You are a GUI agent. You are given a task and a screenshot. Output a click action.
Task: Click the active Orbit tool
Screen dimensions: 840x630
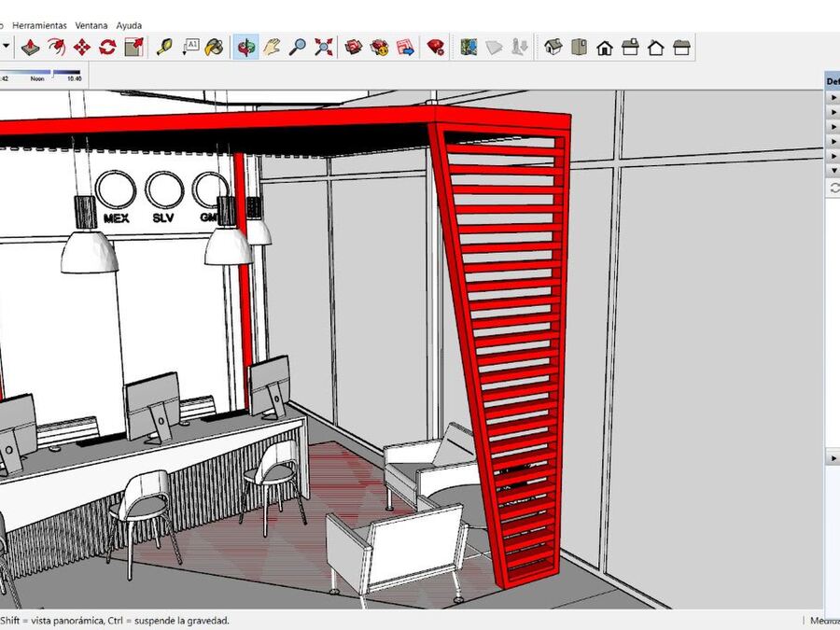tap(245, 48)
